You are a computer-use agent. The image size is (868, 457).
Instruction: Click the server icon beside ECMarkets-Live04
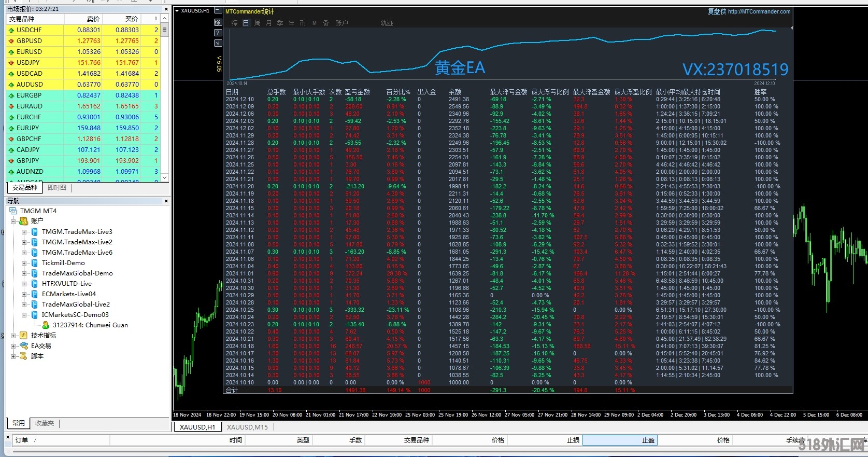(x=35, y=294)
